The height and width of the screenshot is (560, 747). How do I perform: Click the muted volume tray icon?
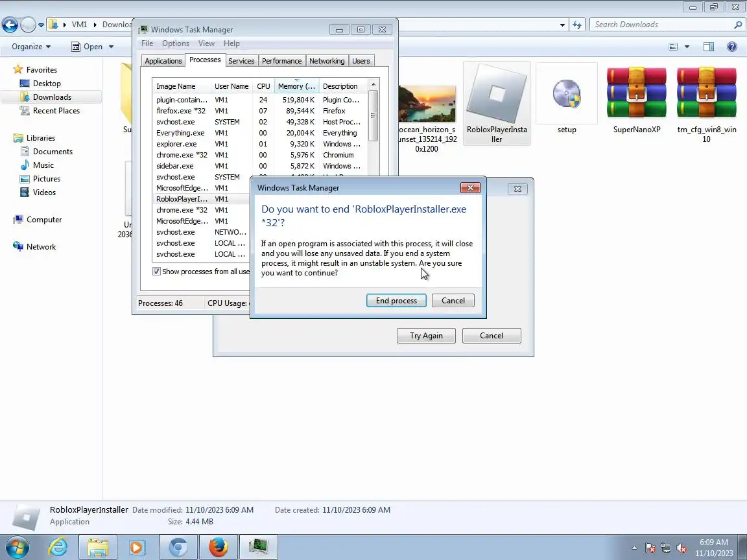pos(682,548)
